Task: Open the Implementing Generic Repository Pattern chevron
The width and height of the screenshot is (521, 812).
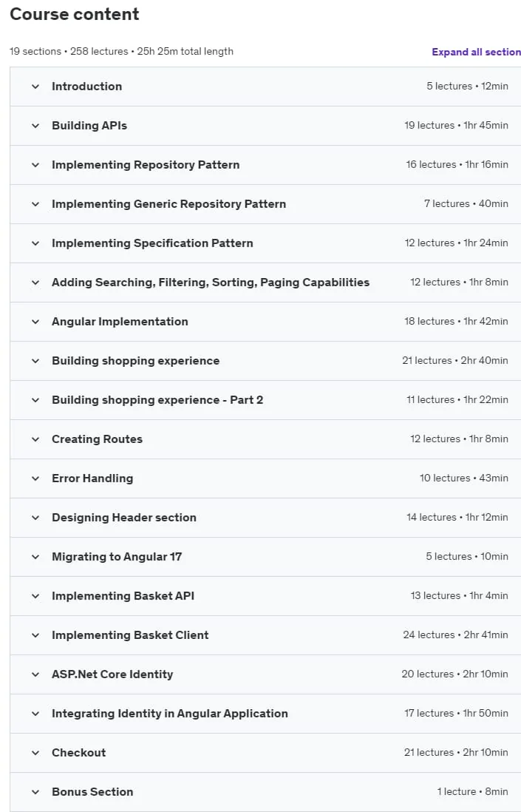Action: [35, 204]
